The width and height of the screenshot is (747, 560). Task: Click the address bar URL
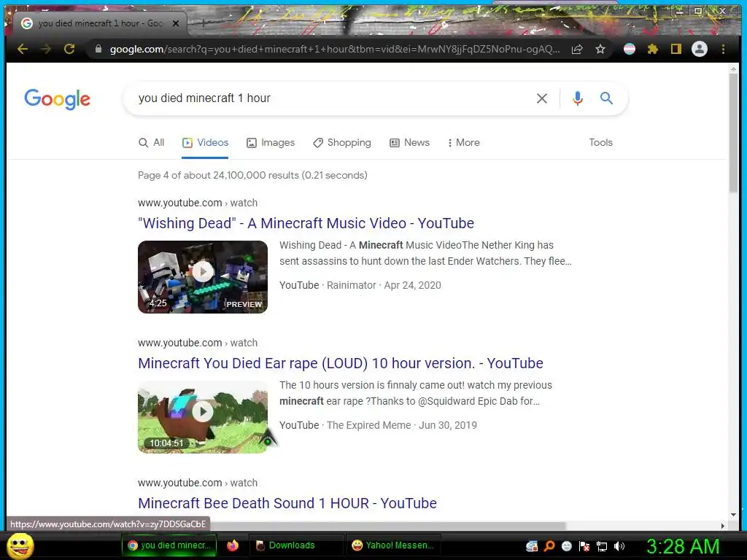[x=334, y=49]
